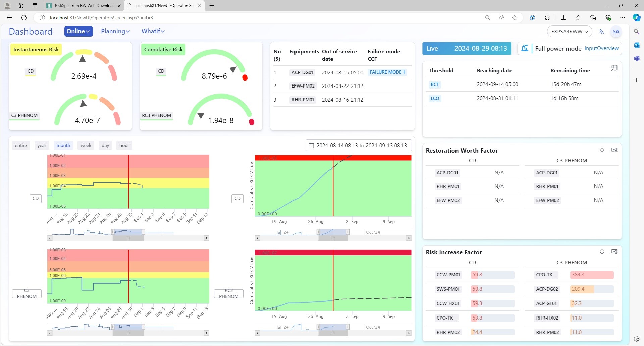The image size is (644, 346).
Task: Open the Microsoft Teams icon in the sidebar
Action: point(637,58)
